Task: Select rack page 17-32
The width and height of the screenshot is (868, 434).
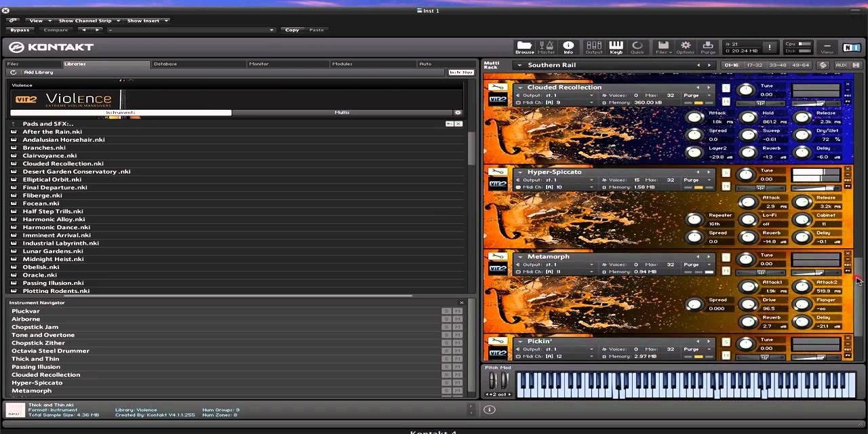Action: [x=754, y=65]
